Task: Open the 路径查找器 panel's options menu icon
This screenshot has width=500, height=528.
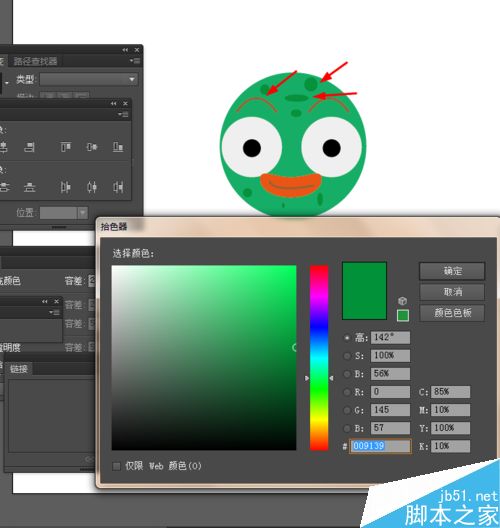Action: coord(135,61)
